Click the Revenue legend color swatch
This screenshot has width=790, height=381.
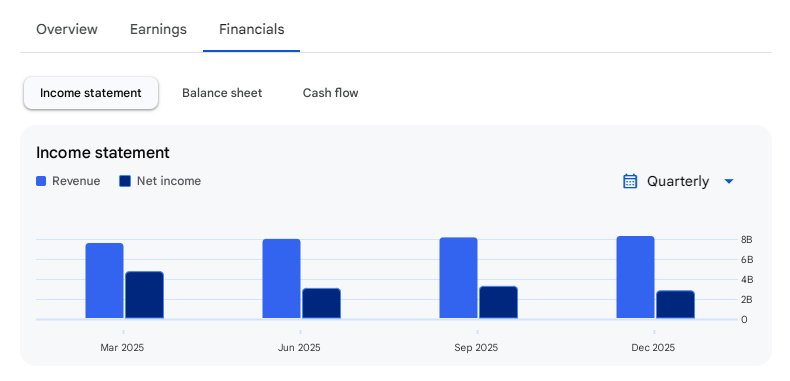pyautogui.click(x=41, y=181)
